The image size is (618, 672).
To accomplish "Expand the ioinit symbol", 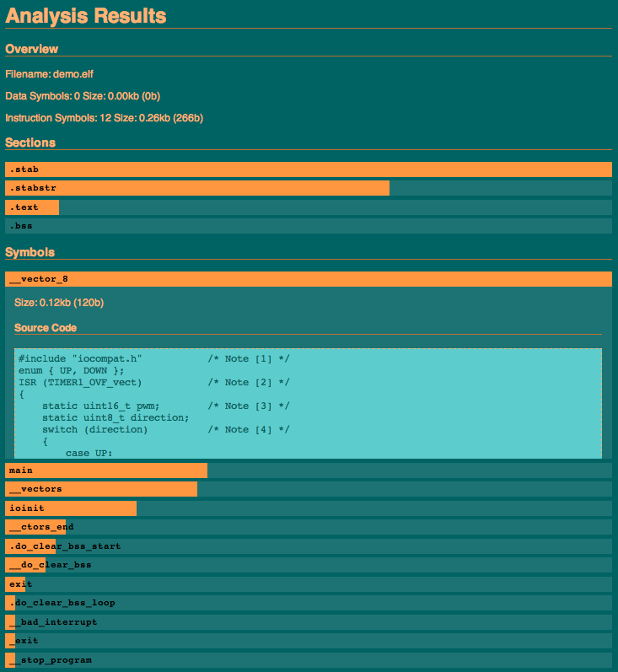I will (x=309, y=508).
